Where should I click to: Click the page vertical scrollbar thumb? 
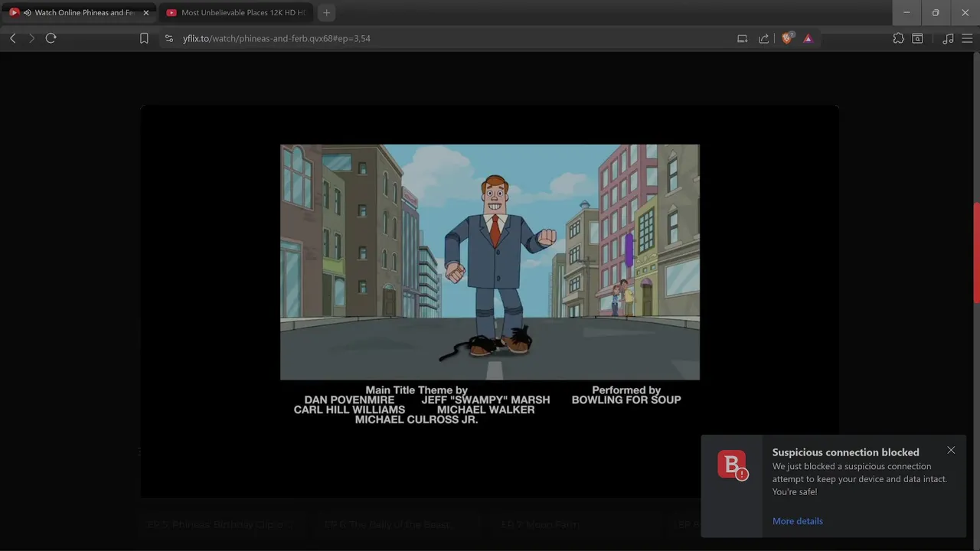[976, 253]
